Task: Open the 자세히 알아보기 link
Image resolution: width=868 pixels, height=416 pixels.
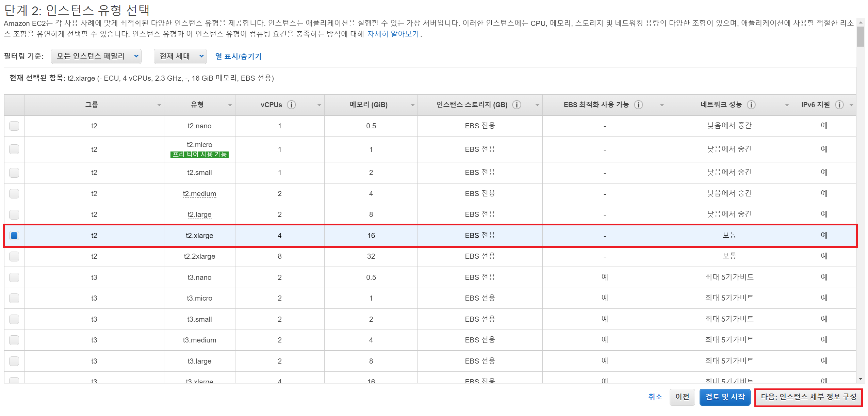Action: point(393,34)
